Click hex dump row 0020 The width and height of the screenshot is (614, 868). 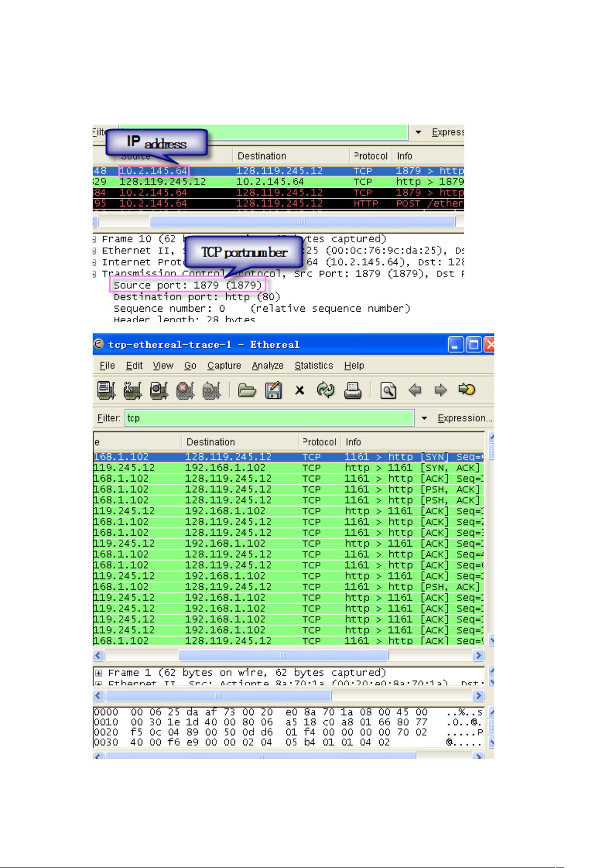(x=289, y=733)
